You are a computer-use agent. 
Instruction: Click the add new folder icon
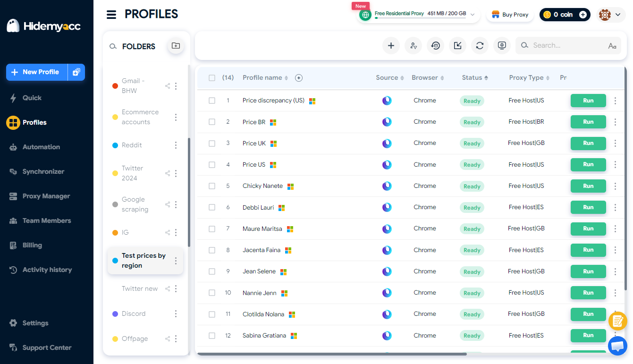click(x=176, y=46)
